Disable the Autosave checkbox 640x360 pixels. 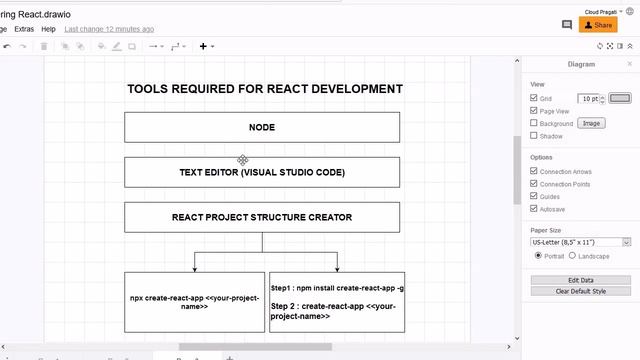[x=533, y=208]
